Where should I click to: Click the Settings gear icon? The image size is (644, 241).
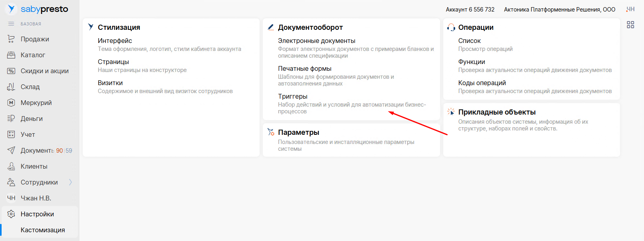(x=11, y=214)
